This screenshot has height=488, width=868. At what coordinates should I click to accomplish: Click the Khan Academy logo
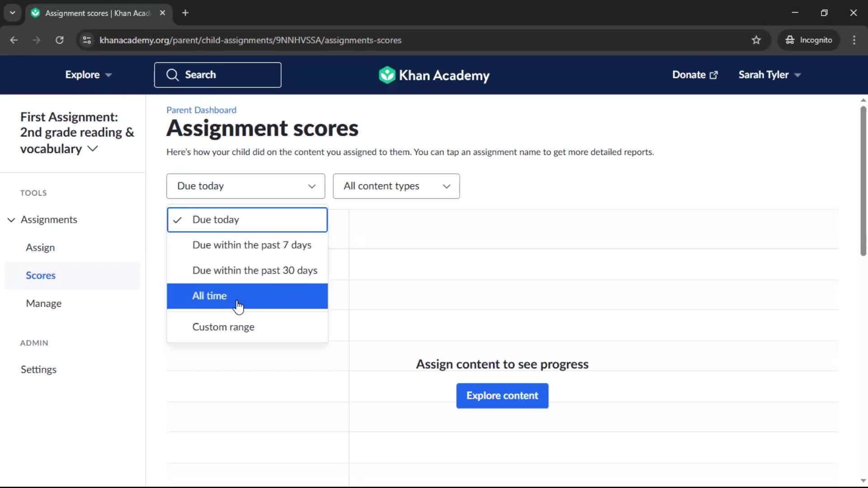coord(434,75)
